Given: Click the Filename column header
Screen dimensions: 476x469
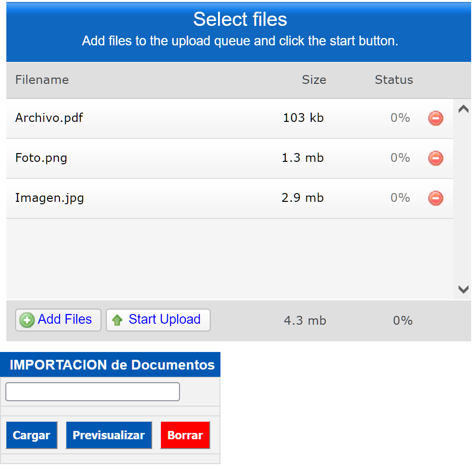Looking at the screenshot, I should tap(42, 80).
